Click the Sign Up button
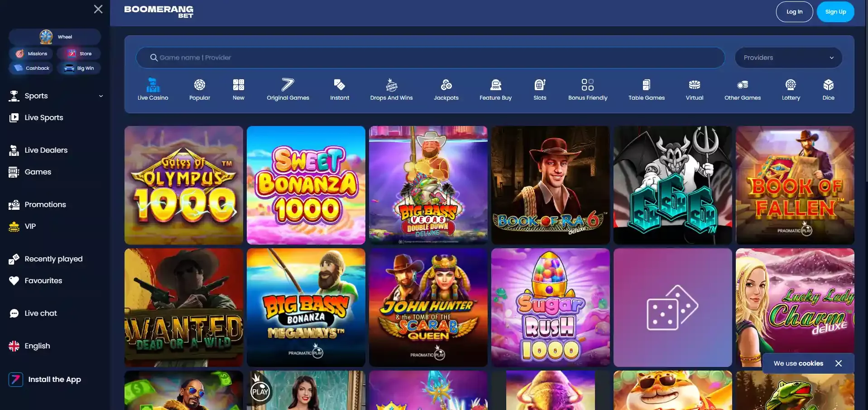Screen dimensions: 868x410 [835, 11]
